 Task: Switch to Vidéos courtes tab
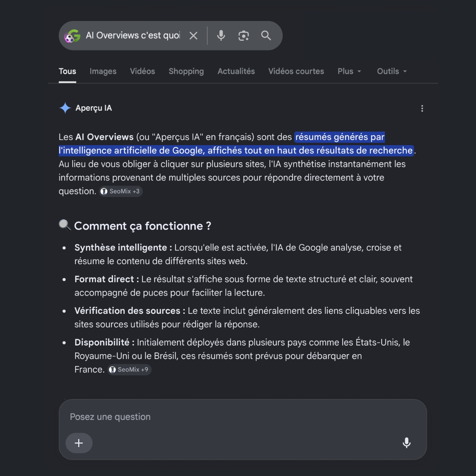296,71
